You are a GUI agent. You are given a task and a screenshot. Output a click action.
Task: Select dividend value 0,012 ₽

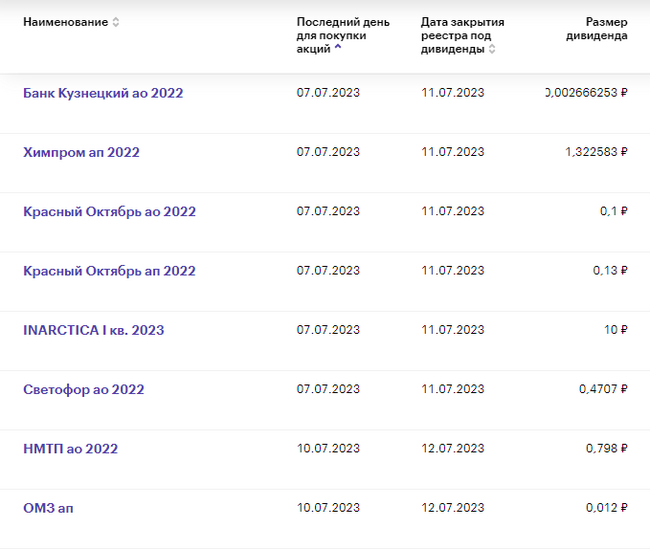coord(606,508)
